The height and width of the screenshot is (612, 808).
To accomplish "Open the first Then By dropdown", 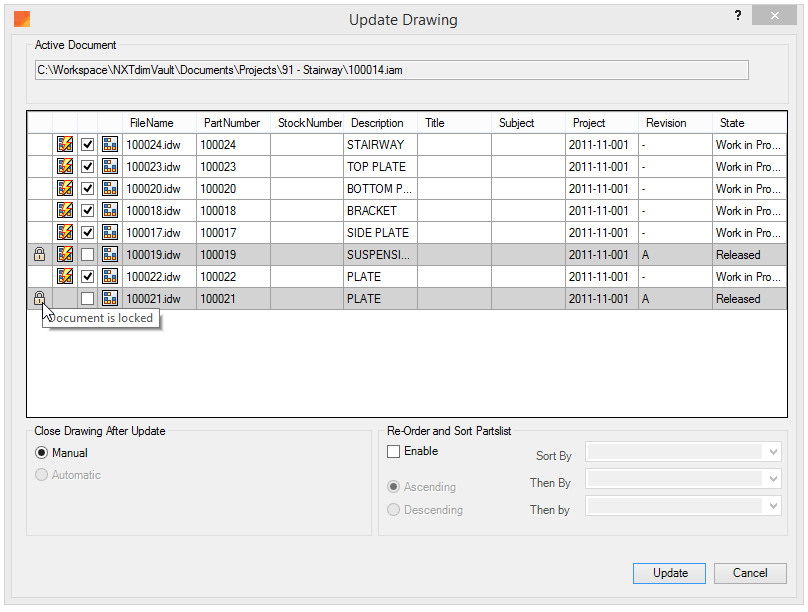I will pos(683,480).
